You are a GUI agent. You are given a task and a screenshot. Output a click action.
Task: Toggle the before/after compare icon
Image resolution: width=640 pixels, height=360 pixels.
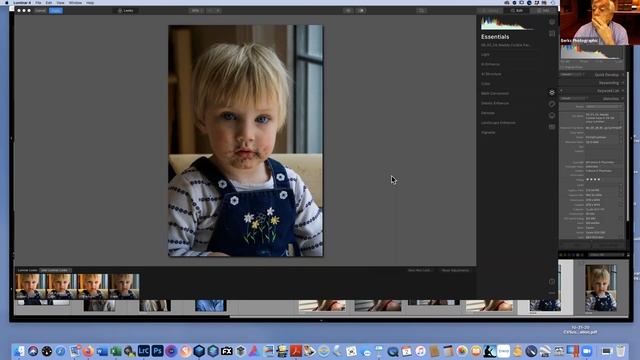coord(362,11)
